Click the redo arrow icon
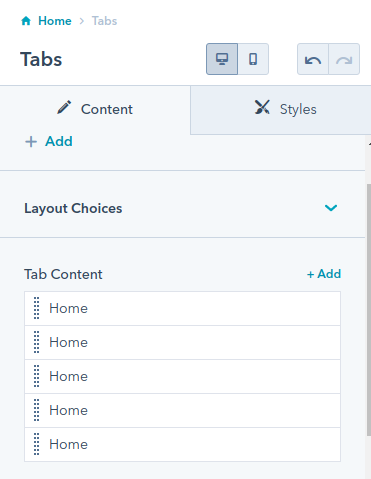371x479 pixels. click(x=344, y=59)
